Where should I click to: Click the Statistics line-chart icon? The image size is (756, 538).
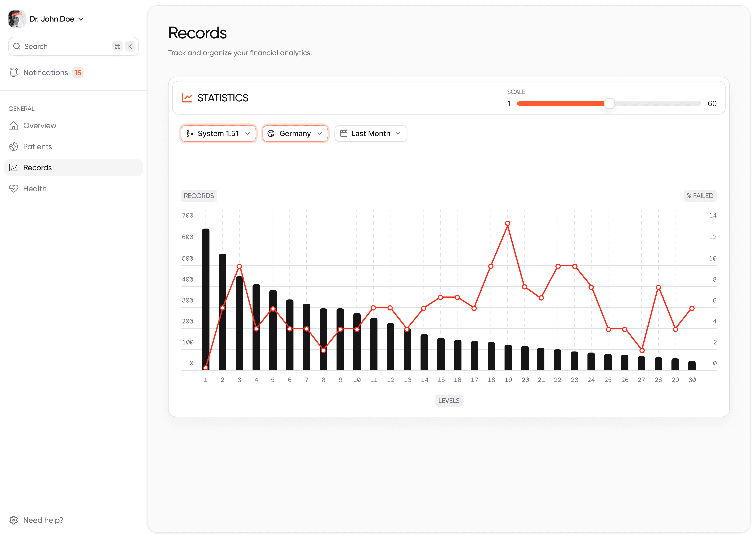tap(187, 98)
